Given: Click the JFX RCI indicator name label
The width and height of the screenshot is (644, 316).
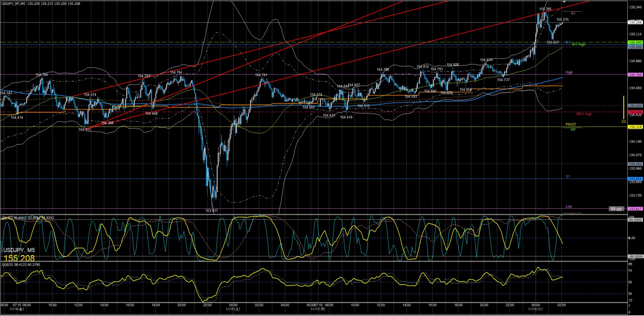Looking at the screenshot, I should point(7,218).
